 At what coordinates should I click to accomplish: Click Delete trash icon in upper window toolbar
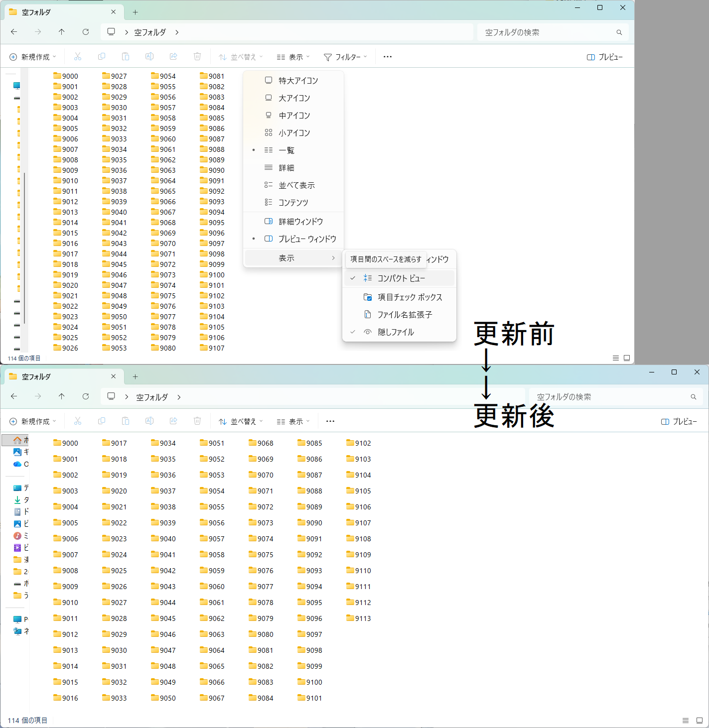point(197,57)
